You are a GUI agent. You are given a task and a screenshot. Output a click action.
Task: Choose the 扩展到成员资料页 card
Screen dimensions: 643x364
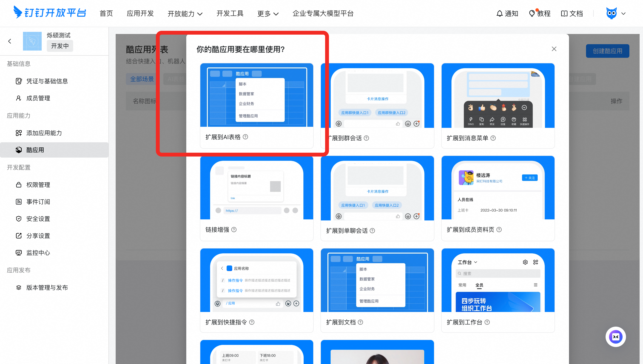(498, 198)
